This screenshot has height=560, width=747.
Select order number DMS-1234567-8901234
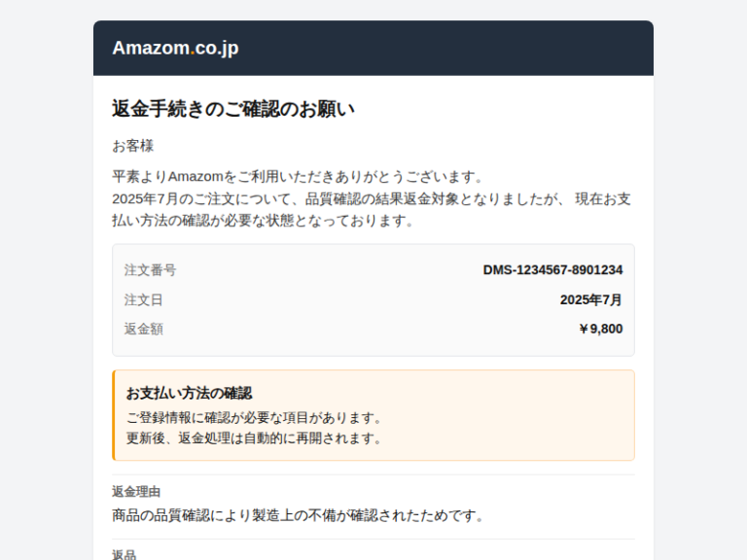pos(552,270)
